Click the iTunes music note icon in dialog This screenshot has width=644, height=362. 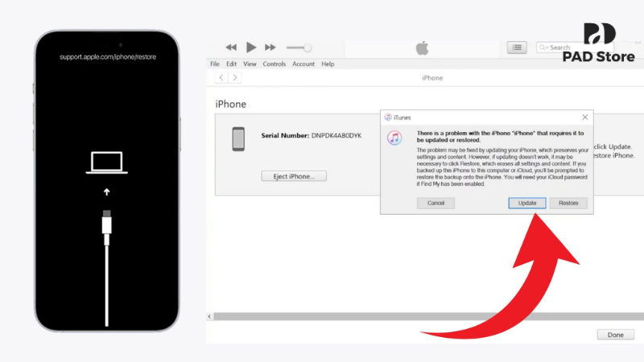[x=394, y=138]
